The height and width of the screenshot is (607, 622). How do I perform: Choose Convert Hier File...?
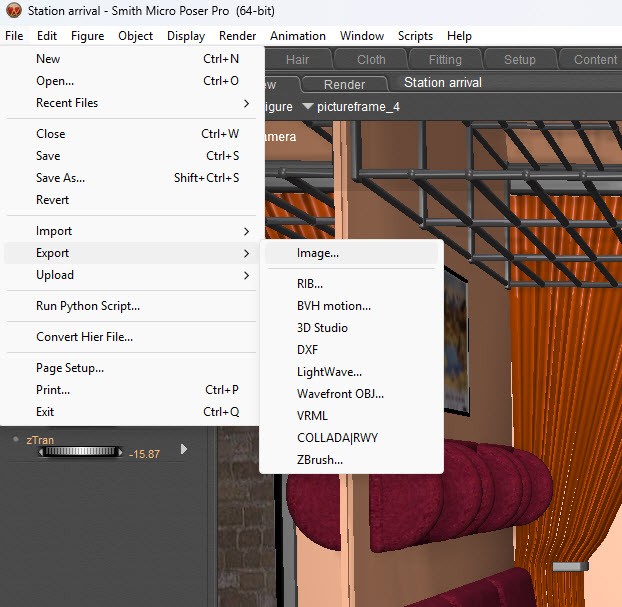point(130,337)
